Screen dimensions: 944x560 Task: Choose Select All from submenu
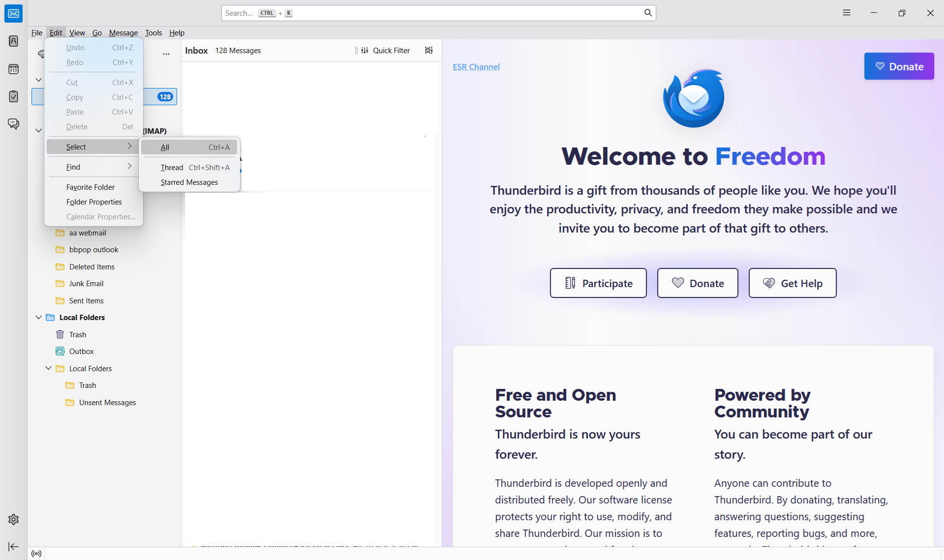[189, 147]
